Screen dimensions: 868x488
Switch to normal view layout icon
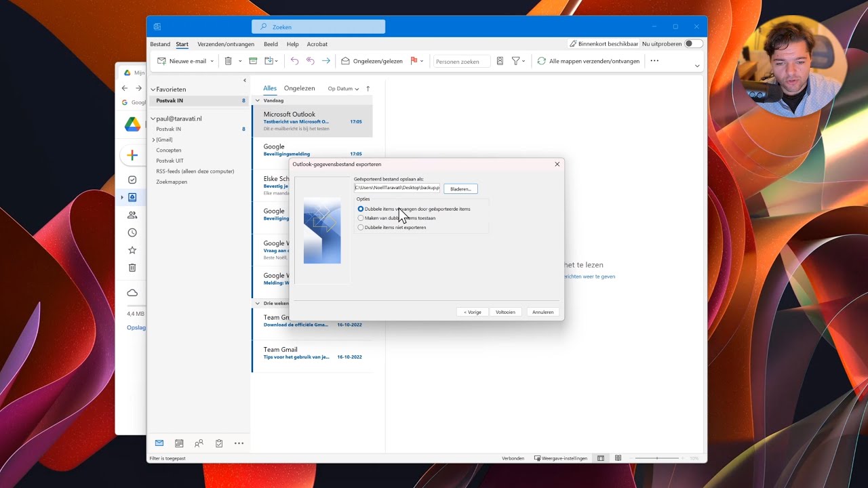click(x=601, y=458)
